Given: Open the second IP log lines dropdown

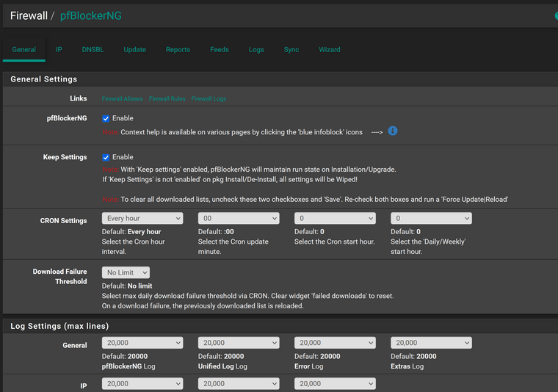Looking at the screenshot, I should [239, 383].
